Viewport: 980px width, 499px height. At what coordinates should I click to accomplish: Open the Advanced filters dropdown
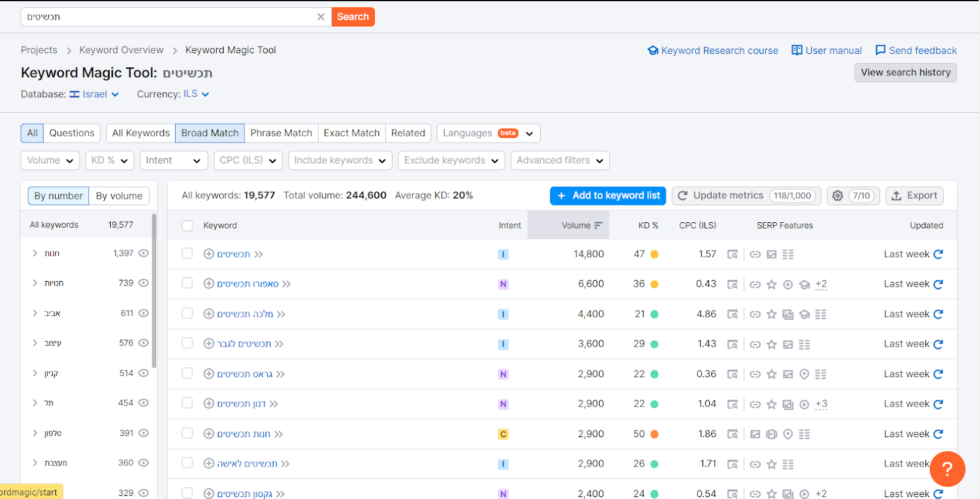coord(560,160)
